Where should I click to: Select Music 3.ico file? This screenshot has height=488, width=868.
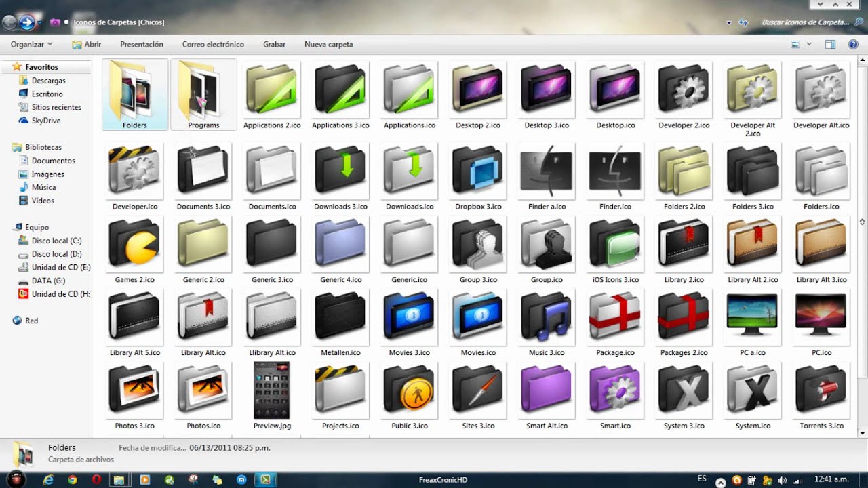pos(547,322)
